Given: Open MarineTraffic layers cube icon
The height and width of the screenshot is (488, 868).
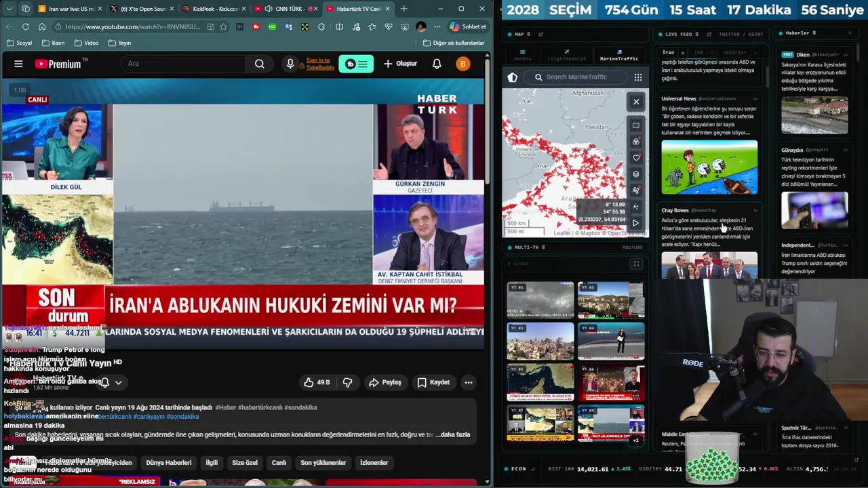Looking at the screenshot, I should coord(636,174).
